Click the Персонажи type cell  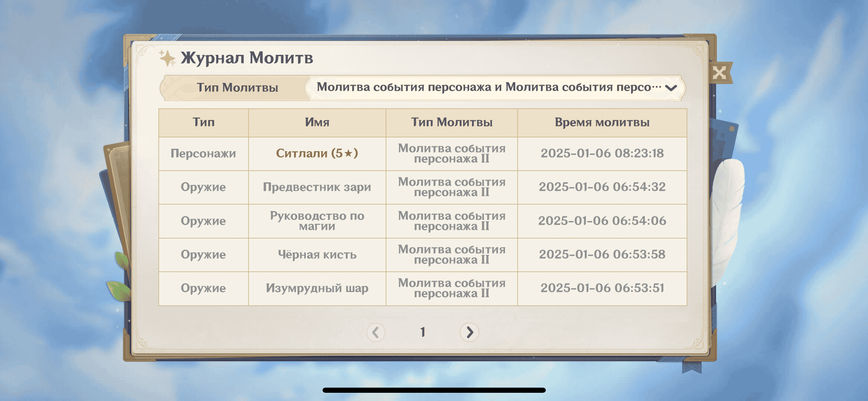[x=203, y=153]
